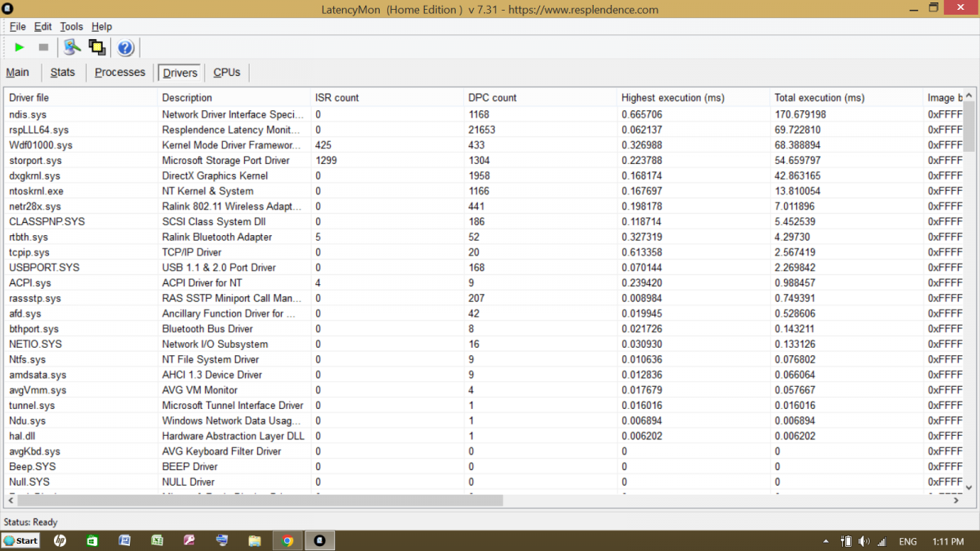
Task: Sort by Total execution (ms) column header
Action: [846, 98]
